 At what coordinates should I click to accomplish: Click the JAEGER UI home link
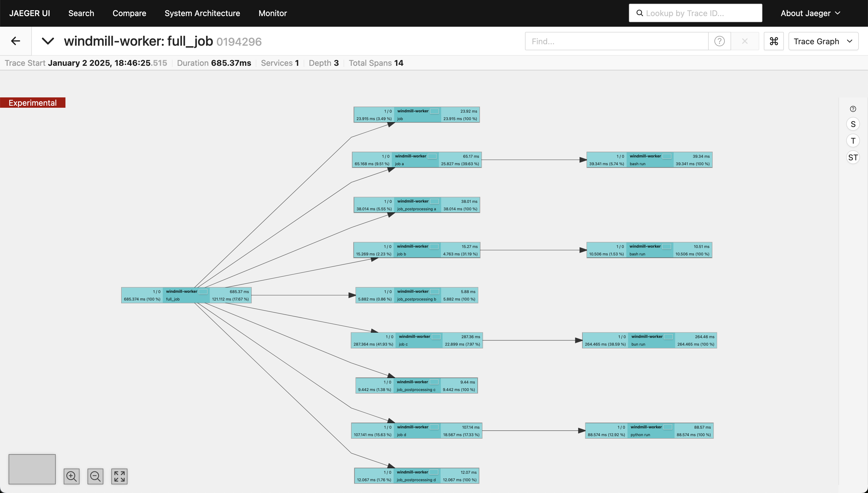[x=30, y=13]
